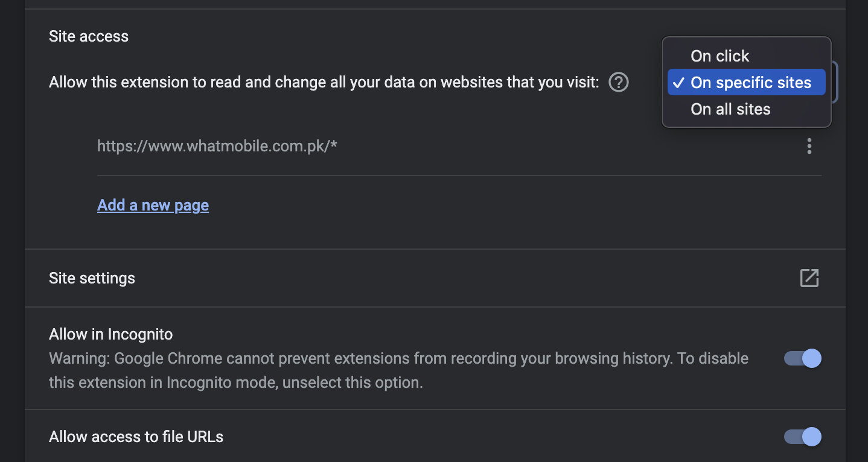Turn off Allow access to file URLs
Image resolution: width=868 pixels, height=462 pixels.
802,437
